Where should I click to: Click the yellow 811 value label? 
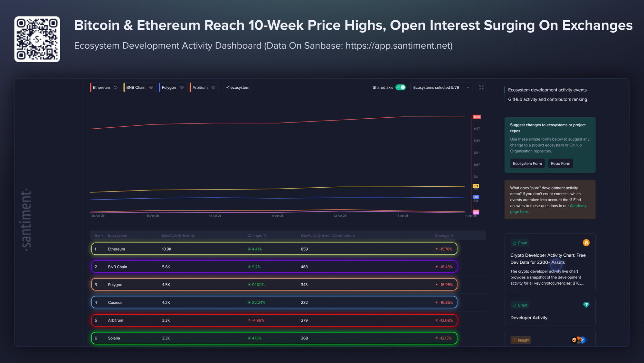click(476, 186)
